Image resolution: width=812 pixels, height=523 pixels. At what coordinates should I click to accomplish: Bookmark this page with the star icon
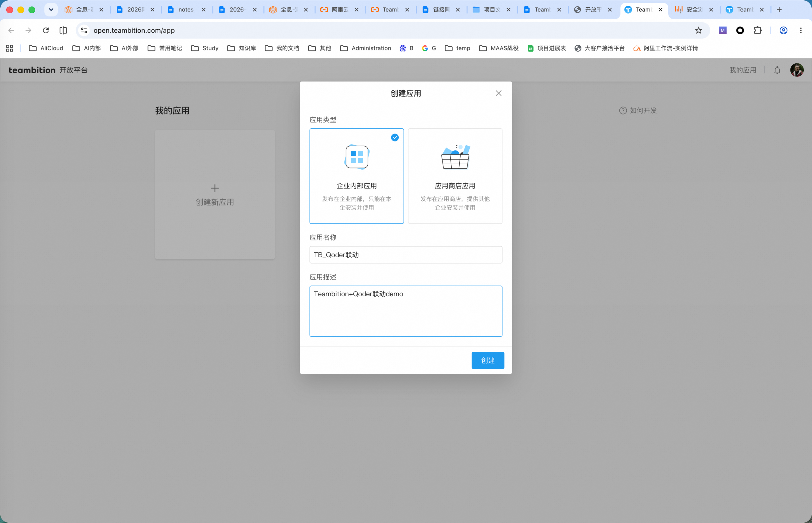coord(698,30)
